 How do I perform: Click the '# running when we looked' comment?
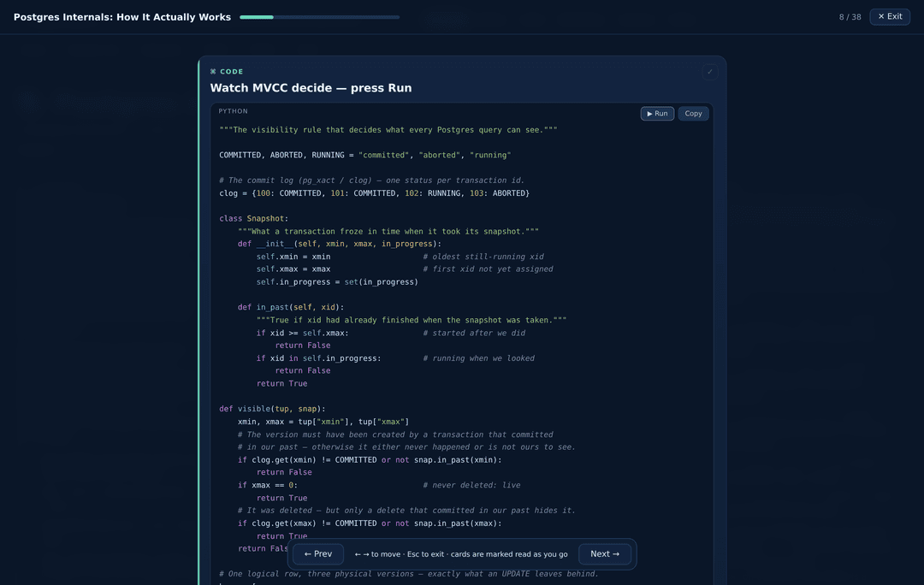point(478,357)
